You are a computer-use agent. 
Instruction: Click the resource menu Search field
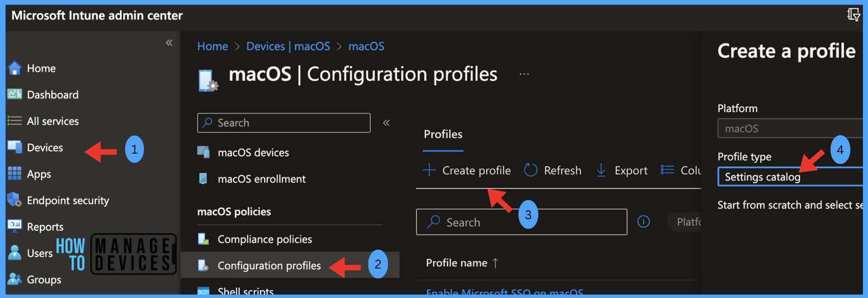[x=284, y=123]
